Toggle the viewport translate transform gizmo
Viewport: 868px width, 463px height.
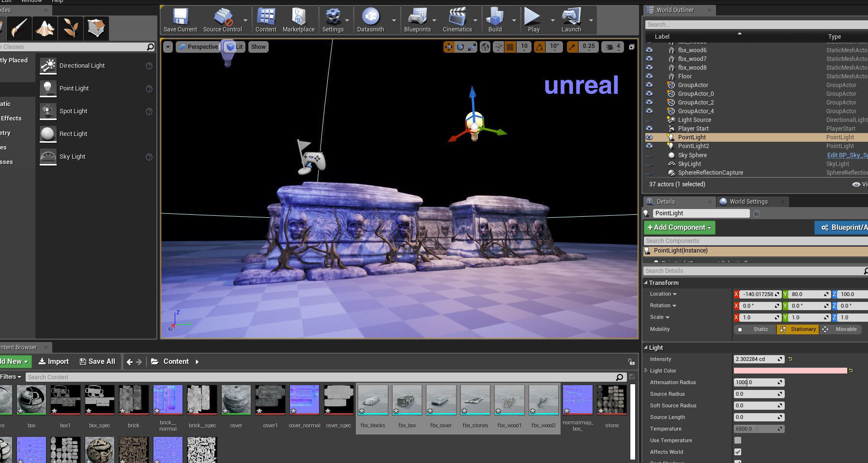(449, 47)
